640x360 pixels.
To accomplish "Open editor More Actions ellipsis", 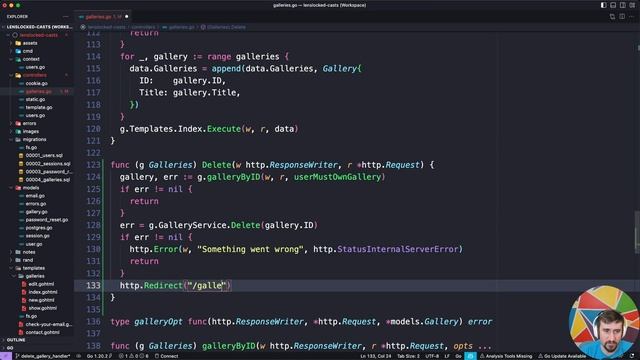I will pyautogui.click(x=631, y=17).
